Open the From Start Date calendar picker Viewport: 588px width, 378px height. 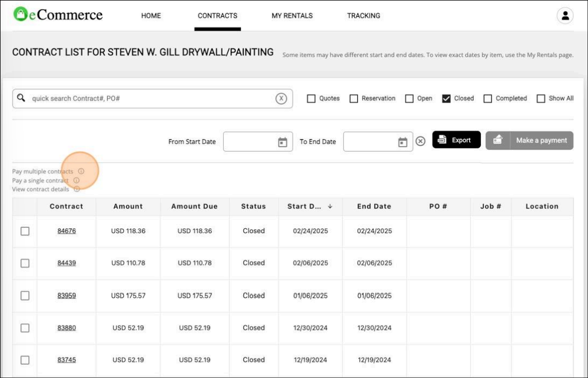(x=282, y=142)
